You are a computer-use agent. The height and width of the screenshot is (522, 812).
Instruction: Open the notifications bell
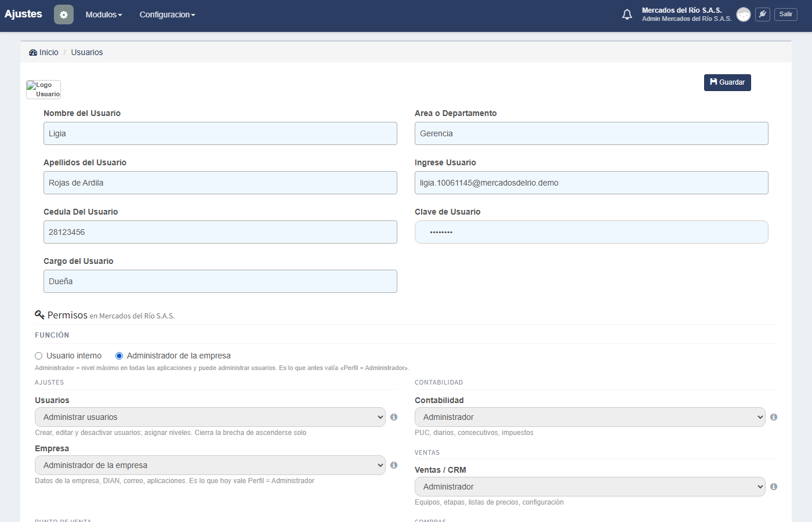click(x=627, y=14)
